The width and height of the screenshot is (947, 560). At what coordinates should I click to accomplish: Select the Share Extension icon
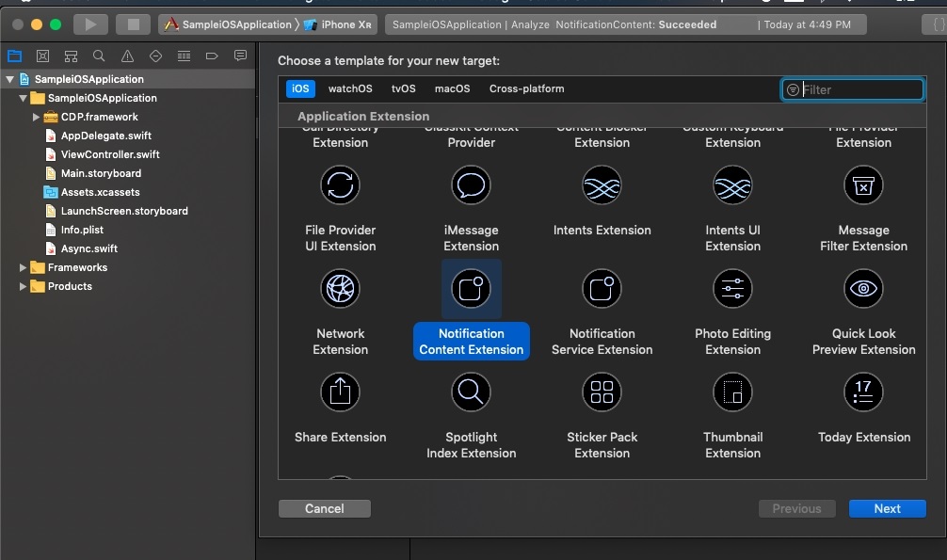pyautogui.click(x=340, y=392)
